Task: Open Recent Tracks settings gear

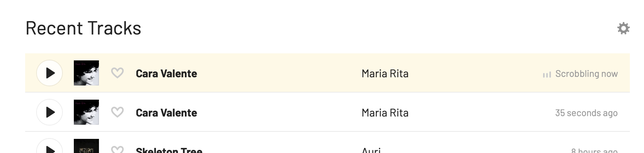Action: 623,28
